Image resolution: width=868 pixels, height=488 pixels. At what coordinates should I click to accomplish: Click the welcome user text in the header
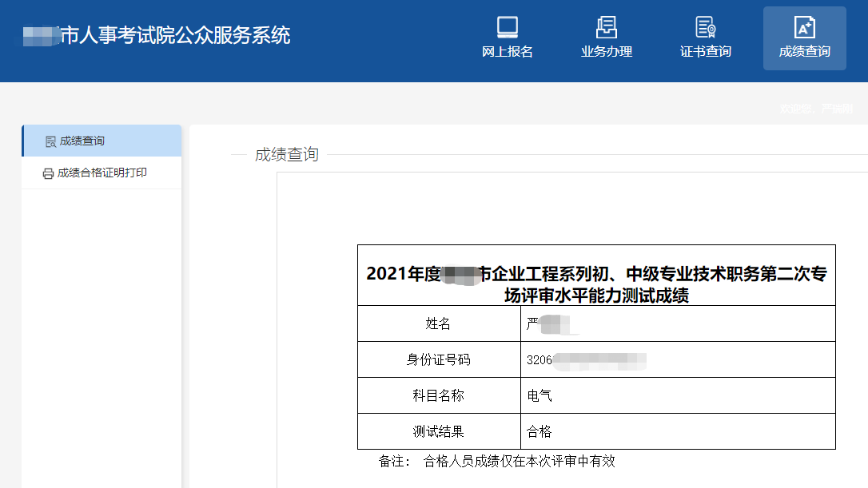tap(816, 109)
